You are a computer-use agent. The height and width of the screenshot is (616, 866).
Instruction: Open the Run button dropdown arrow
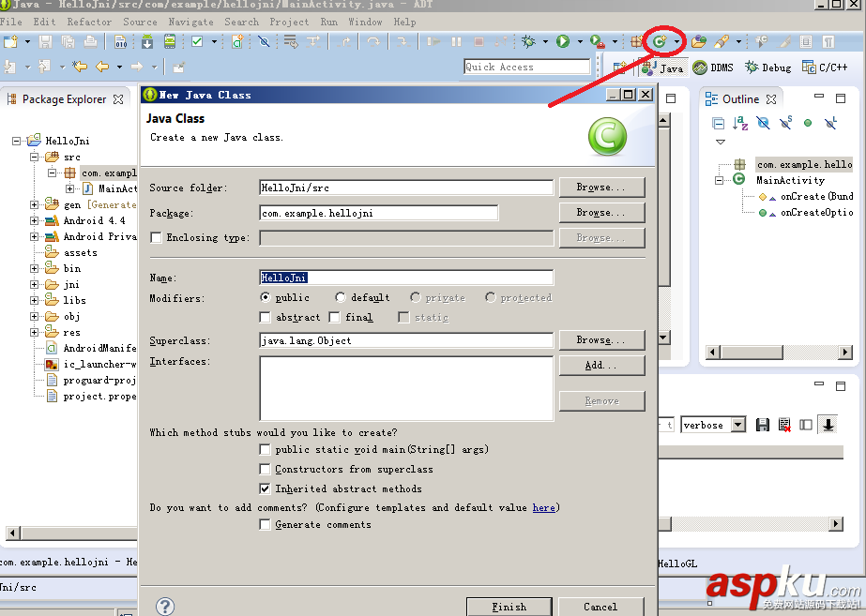[x=580, y=42]
